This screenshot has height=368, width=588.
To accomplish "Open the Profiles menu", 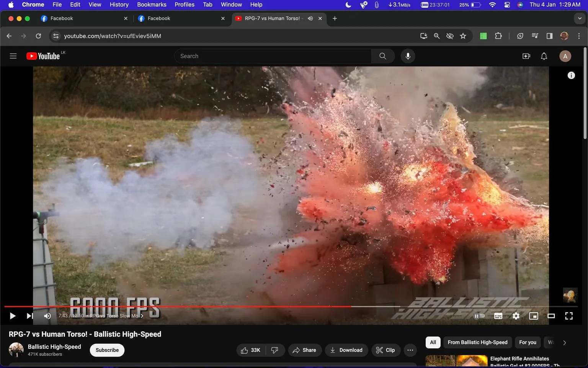I will [x=185, y=5].
